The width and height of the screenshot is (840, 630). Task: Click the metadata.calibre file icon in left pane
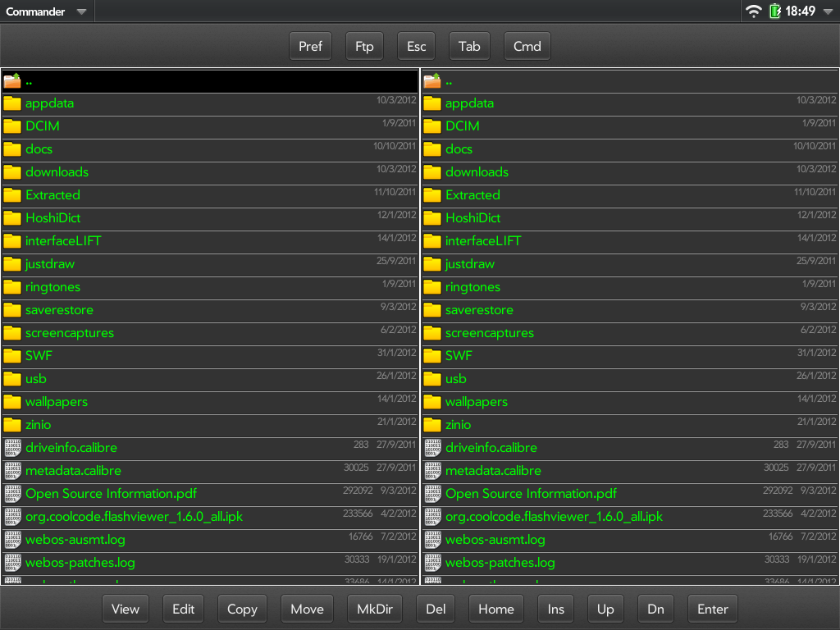12,471
